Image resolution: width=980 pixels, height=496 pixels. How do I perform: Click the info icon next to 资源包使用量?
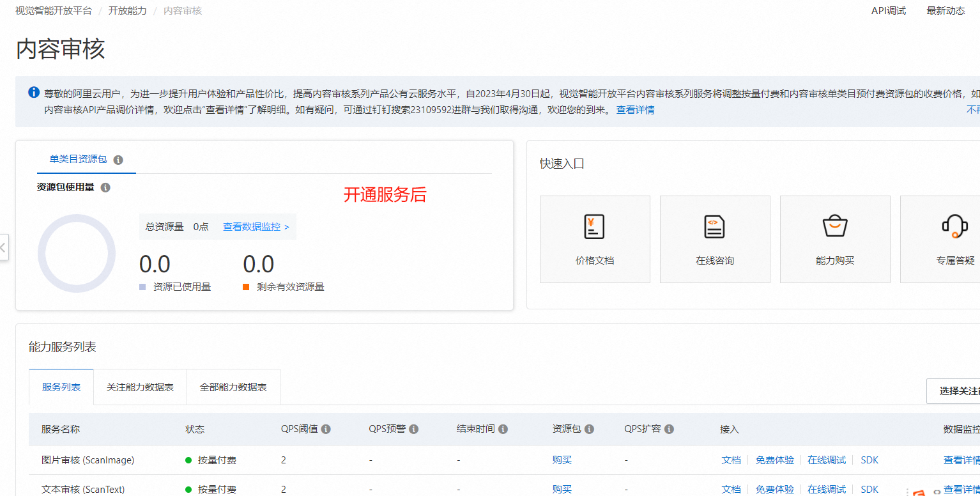(105, 187)
